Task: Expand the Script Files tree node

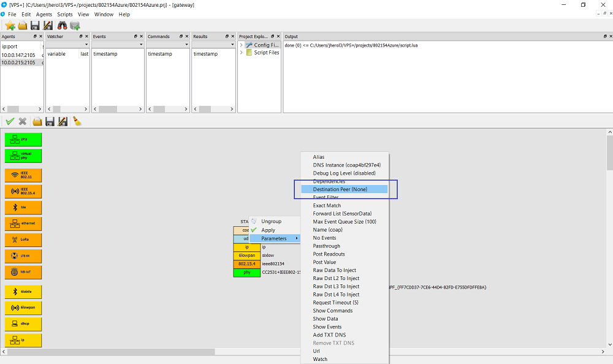Action: coord(242,53)
